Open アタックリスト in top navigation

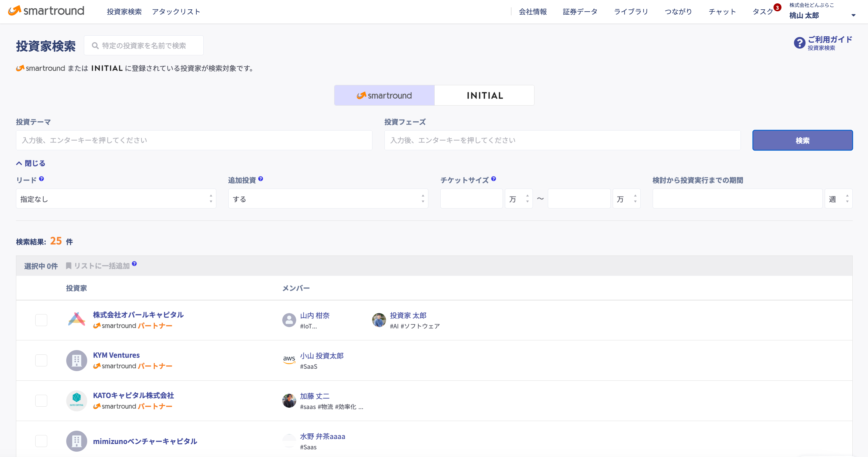coord(176,12)
